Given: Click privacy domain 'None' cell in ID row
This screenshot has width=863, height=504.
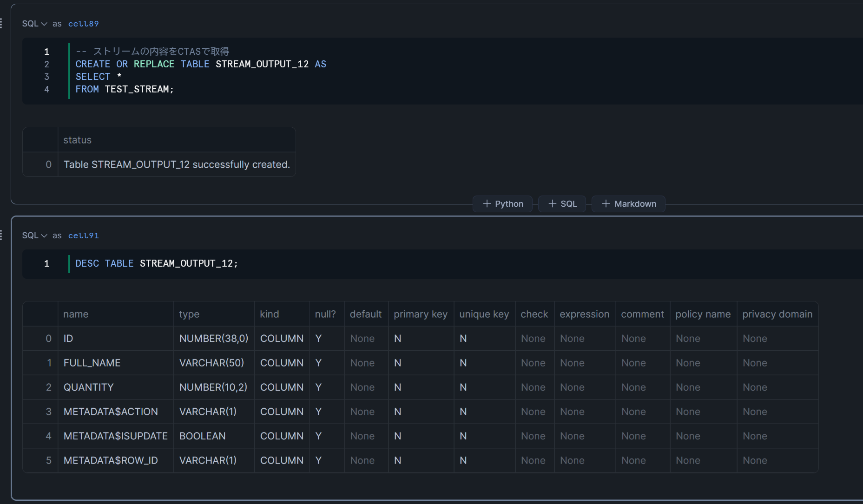Looking at the screenshot, I should pyautogui.click(x=778, y=339).
